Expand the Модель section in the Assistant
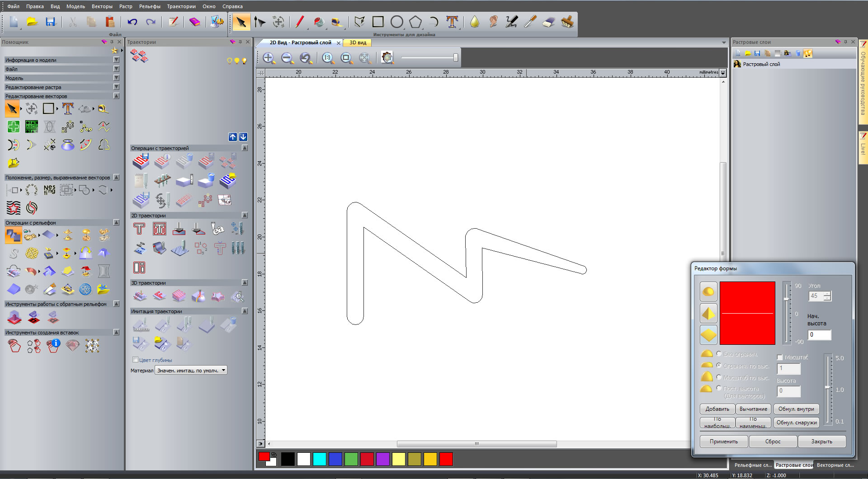This screenshot has width=868, height=479. point(116,78)
